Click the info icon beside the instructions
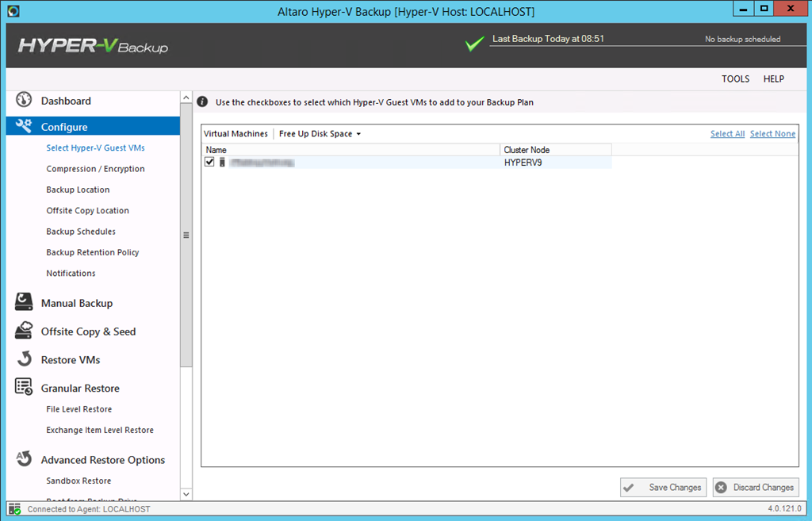The height and width of the screenshot is (521, 812). click(x=202, y=102)
